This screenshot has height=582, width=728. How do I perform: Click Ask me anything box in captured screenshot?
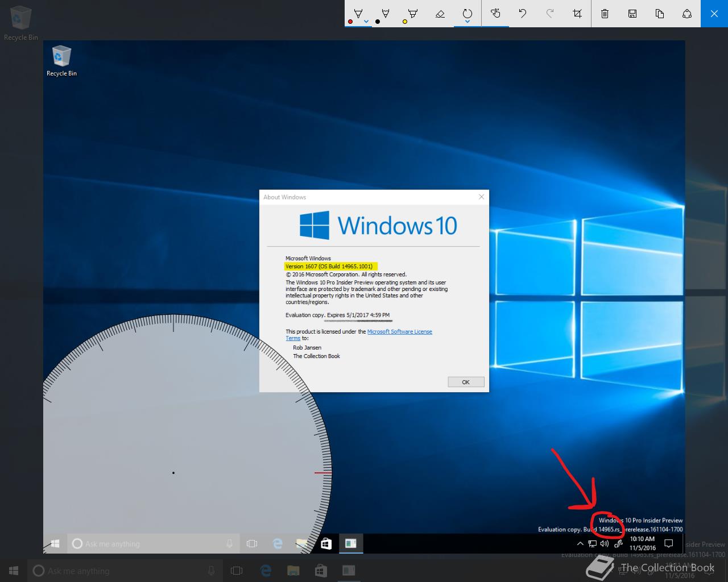154,544
